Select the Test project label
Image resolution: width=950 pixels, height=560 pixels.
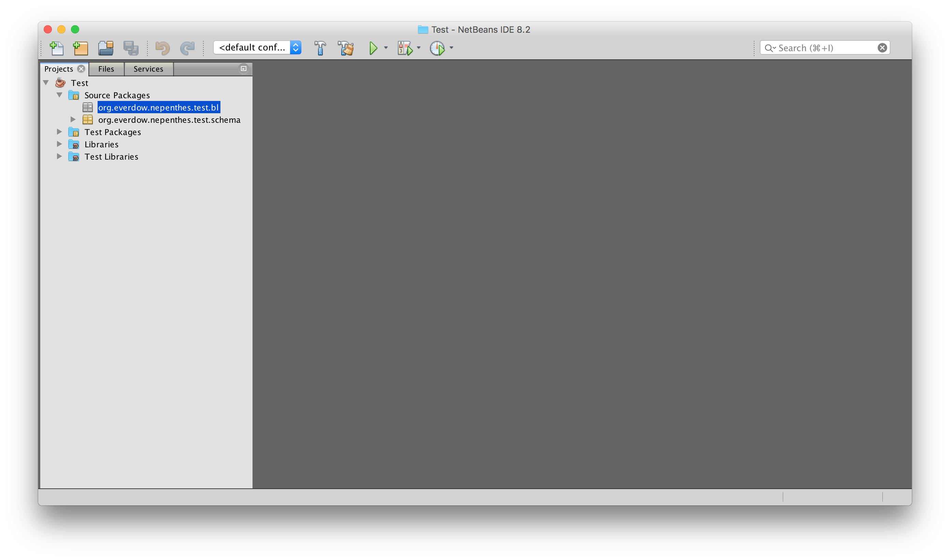point(80,83)
